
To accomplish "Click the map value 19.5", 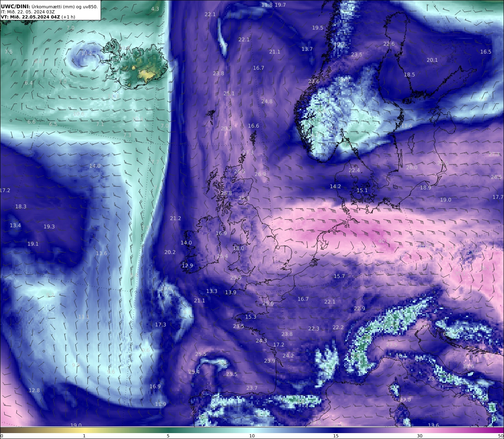I will click(x=318, y=28).
